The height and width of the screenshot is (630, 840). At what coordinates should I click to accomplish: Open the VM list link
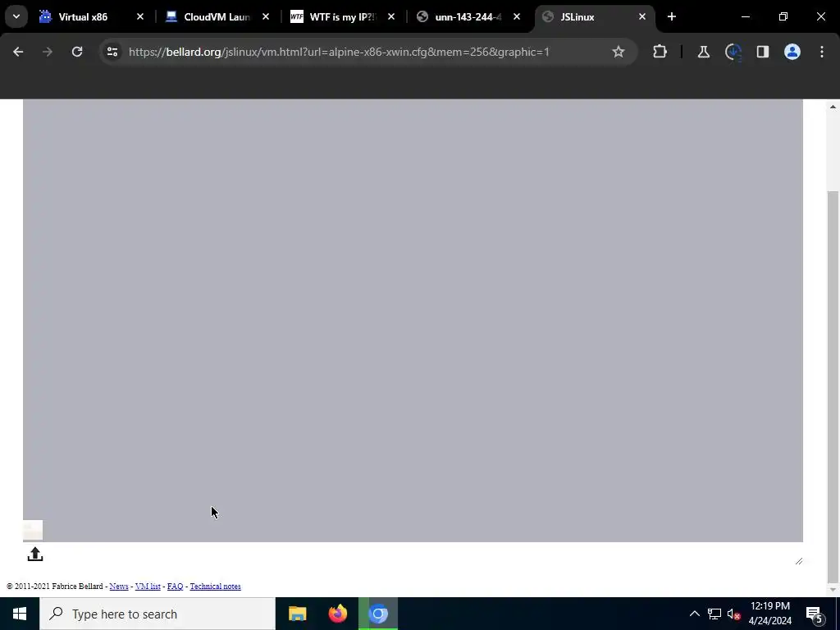pos(148,586)
